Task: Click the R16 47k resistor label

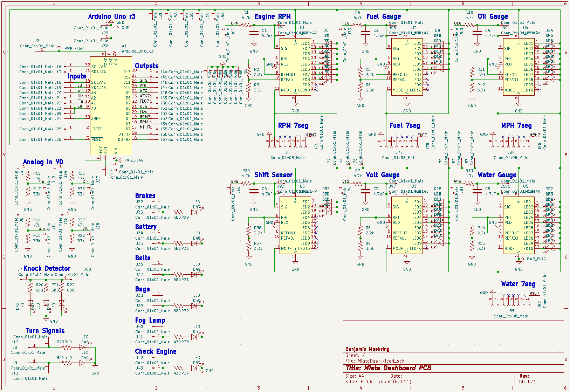Action: 37,176
